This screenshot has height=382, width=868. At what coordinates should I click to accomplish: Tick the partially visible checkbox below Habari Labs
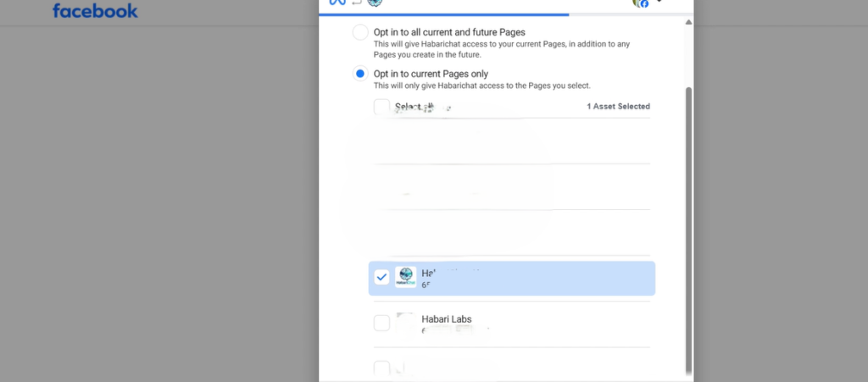(381, 368)
